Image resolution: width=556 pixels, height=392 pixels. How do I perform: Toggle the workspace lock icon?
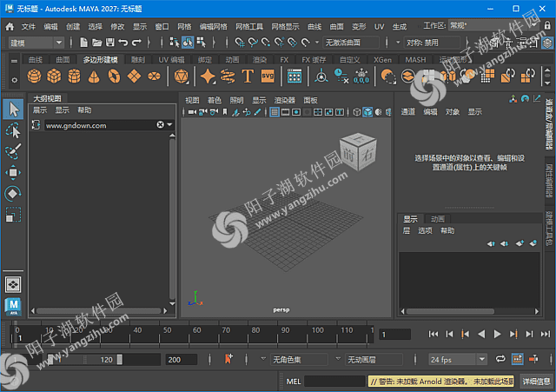click(547, 25)
